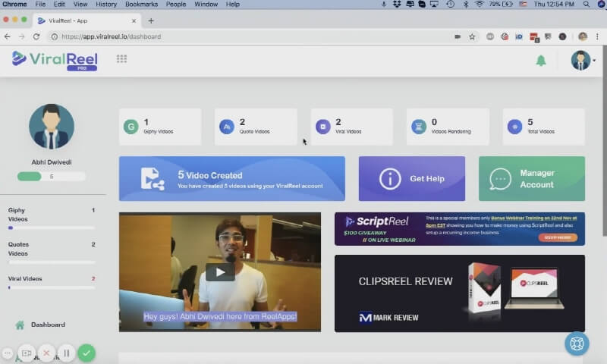Open the ScriptReel webinar banner

(460, 229)
